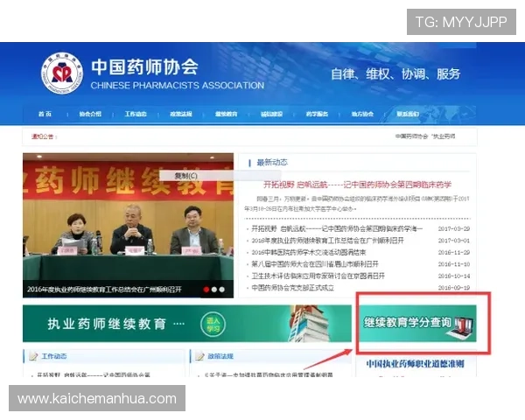Open the 联系我们 navigation menu item

click(408, 114)
